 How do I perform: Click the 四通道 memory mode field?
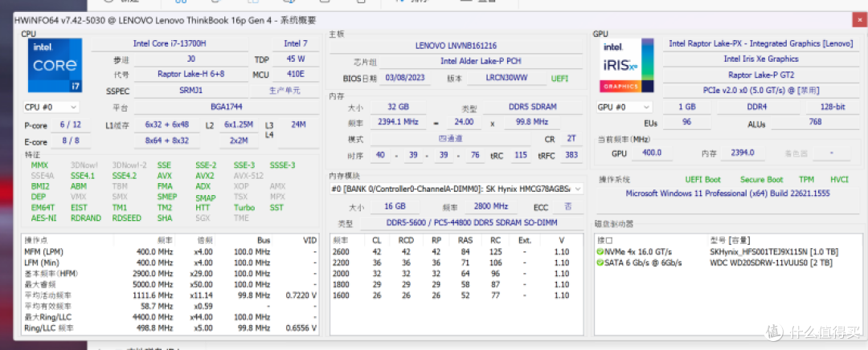449,139
